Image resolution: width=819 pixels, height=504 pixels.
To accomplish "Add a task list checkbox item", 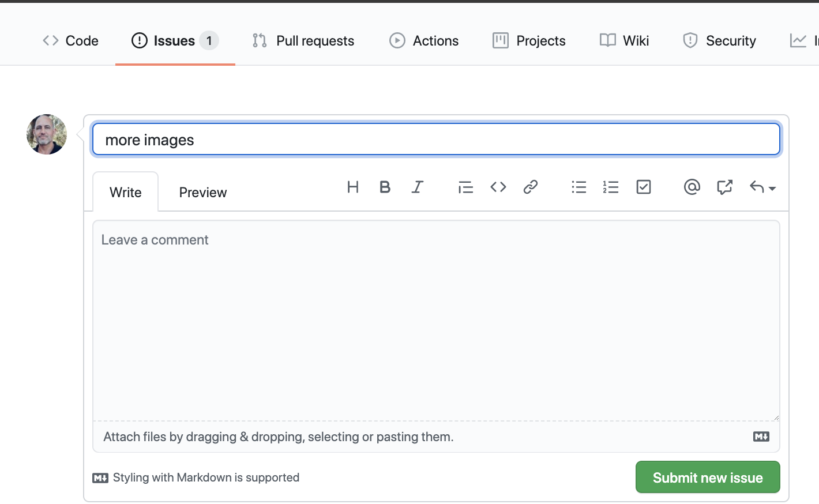I will [644, 187].
